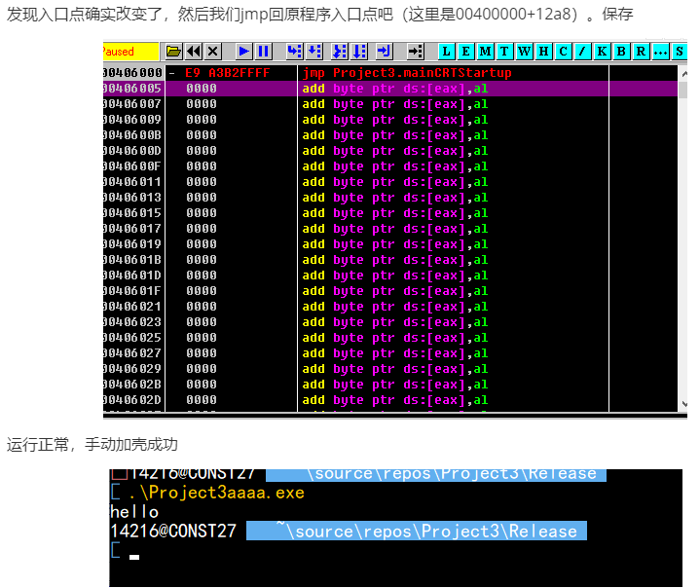Open Source window with S button
700x588 pixels.
click(679, 52)
